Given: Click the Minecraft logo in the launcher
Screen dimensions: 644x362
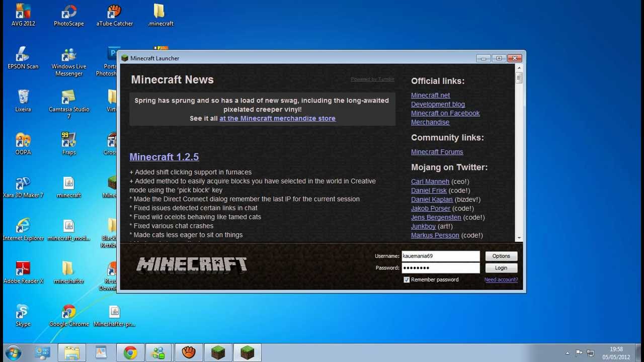Looking at the screenshot, I should pyautogui.click(x=192, y=264).
